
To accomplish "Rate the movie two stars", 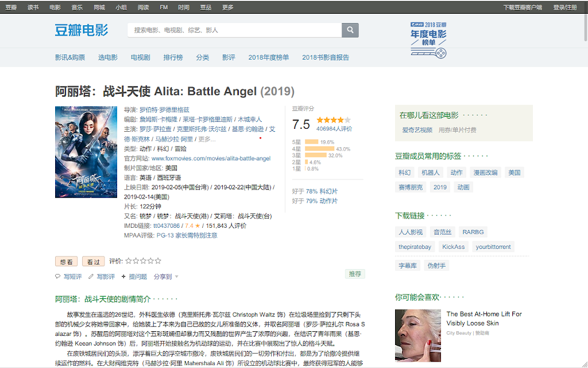I will (136, 260).
